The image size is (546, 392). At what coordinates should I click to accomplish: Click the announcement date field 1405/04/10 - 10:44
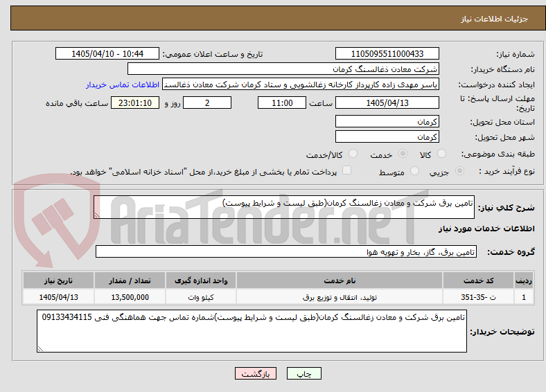pyautogui.click(x=107, y=53)
